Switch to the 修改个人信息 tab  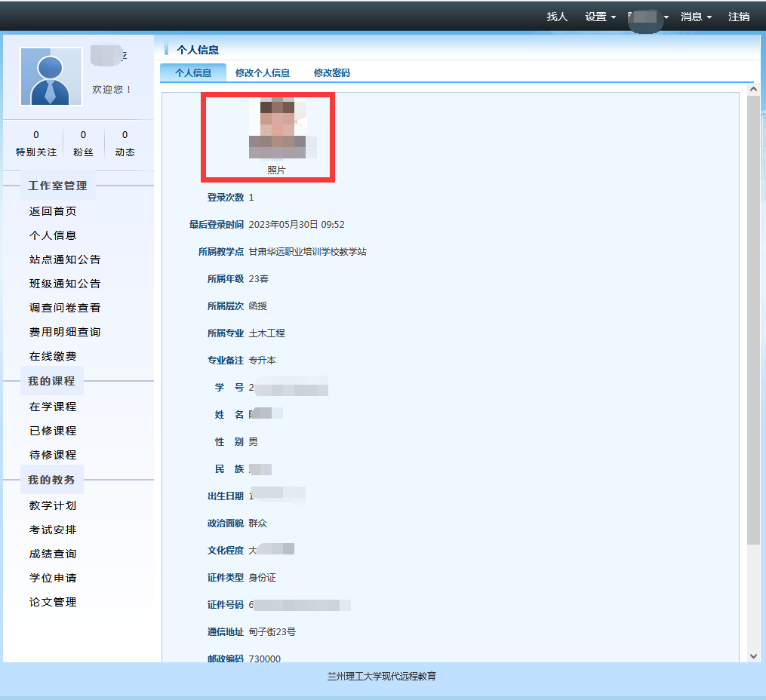(x=263, y=73)
